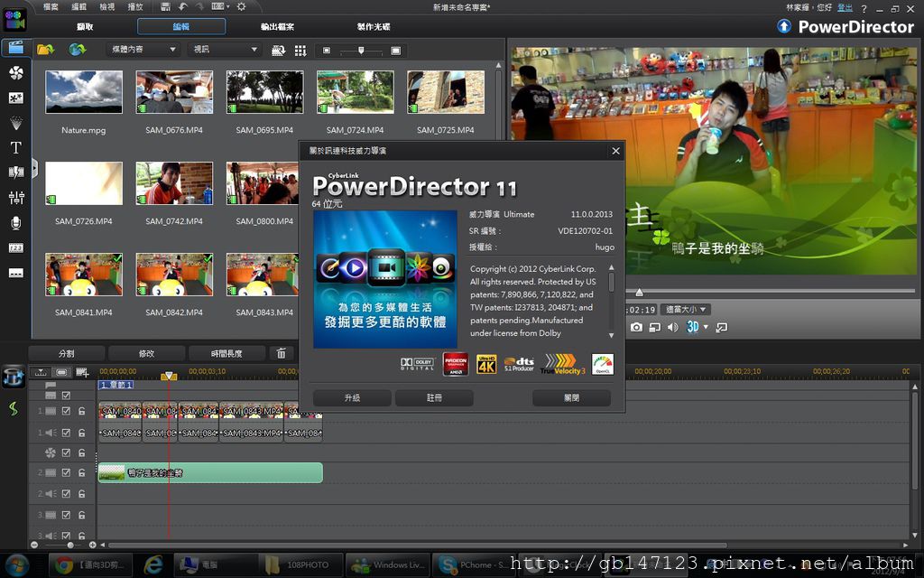
Task: Click the save project floppy icon
Action: (166, 6)
